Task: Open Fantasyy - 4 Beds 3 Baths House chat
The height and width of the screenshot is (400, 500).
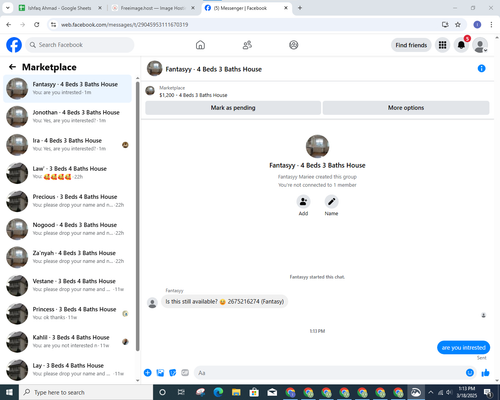Action: [67, 88]
